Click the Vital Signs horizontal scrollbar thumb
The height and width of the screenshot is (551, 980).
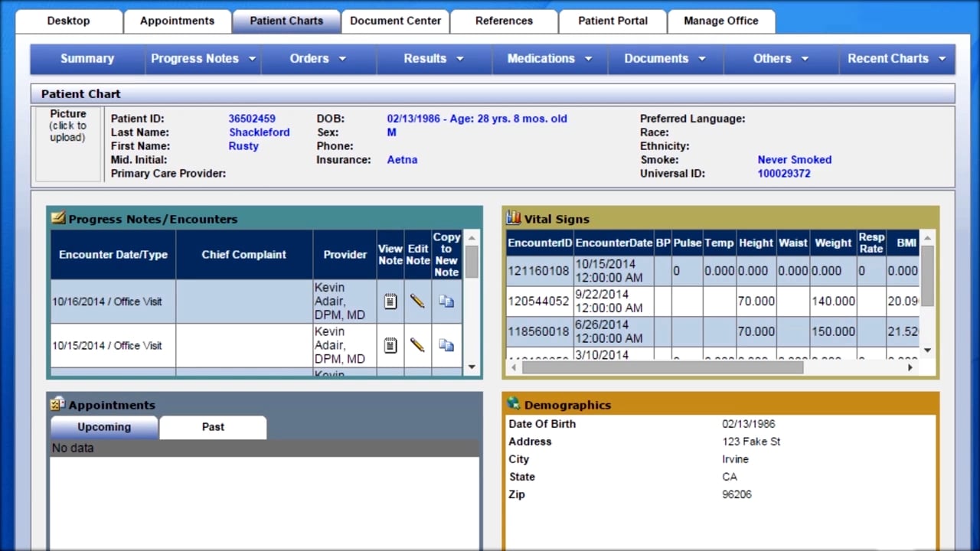662,367
